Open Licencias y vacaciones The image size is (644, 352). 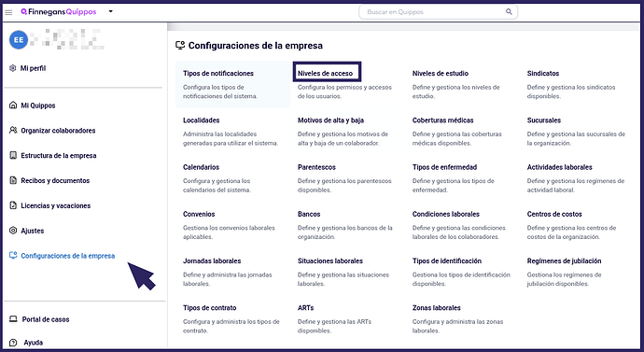[x=56, y=205]
